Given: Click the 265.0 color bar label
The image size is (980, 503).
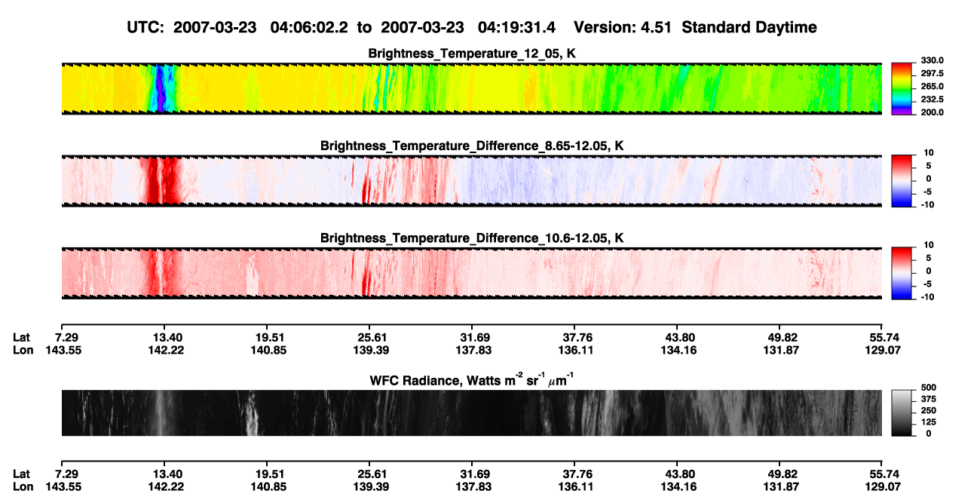Looking at the screenshot, I should [x=933, y=87].
